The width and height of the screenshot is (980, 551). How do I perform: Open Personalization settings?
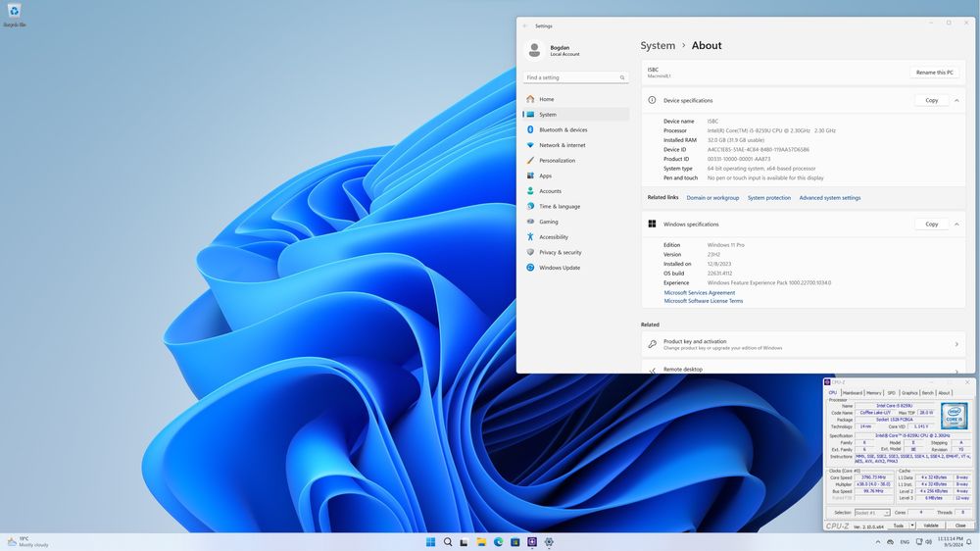575,160
